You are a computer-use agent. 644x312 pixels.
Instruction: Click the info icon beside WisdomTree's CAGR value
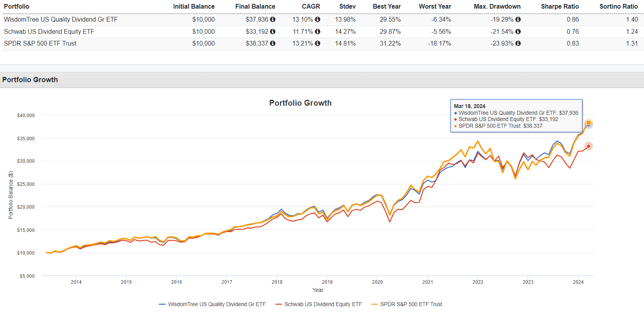(317, 19)
